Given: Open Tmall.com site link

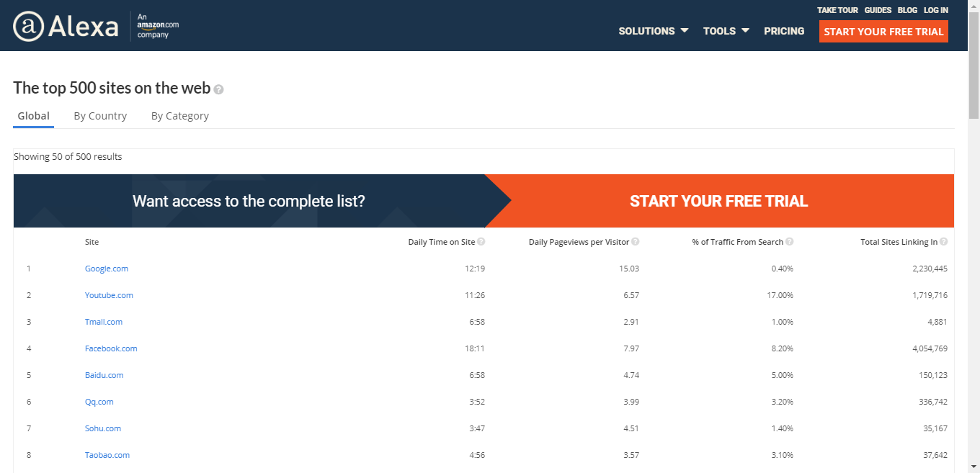Looking at the screenshot, I should [x=104, y=322].
